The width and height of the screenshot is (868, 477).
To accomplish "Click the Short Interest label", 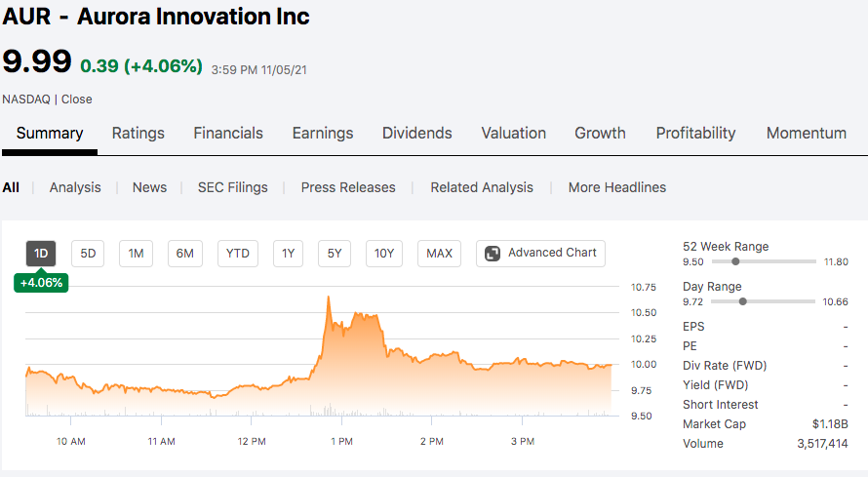I will pyautogui.click(x=720, y=405).
